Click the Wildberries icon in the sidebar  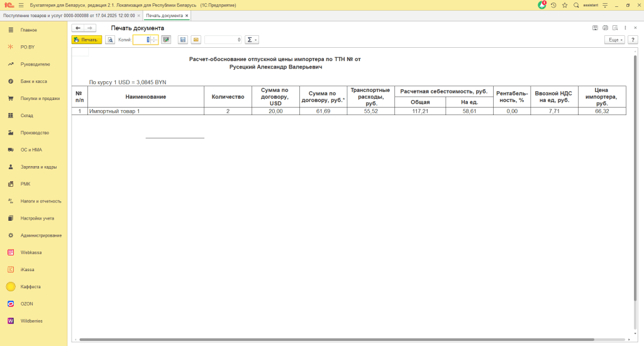click(x=11, y=321)
